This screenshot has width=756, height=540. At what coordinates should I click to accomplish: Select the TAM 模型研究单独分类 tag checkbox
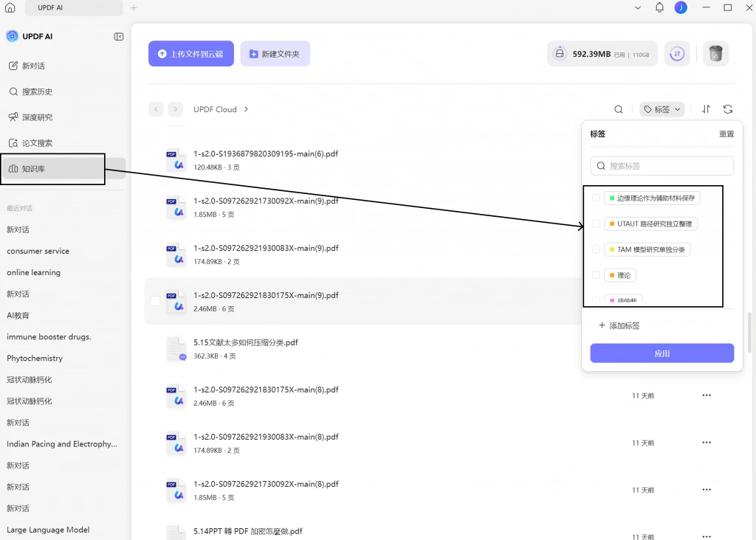(x=597, y=249)
